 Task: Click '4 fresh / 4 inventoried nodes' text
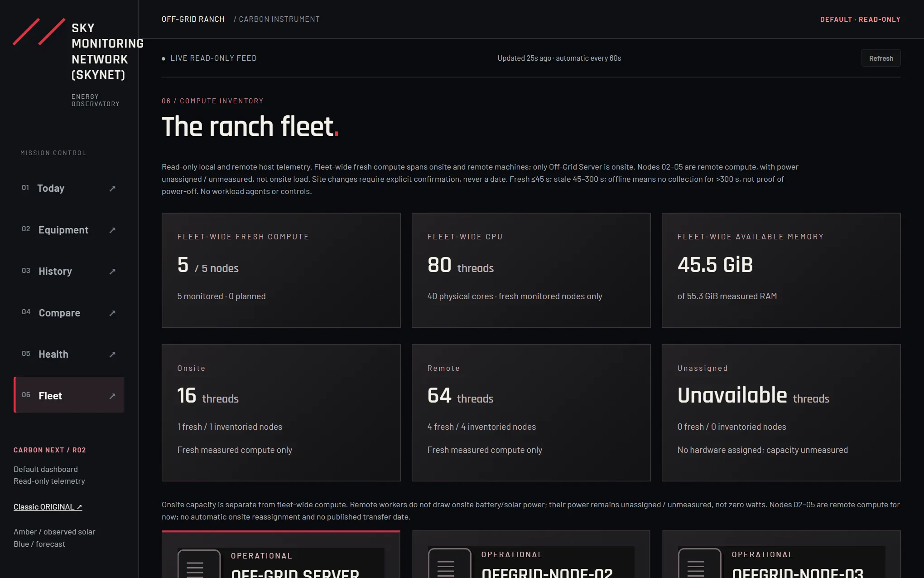coord(481,427)
